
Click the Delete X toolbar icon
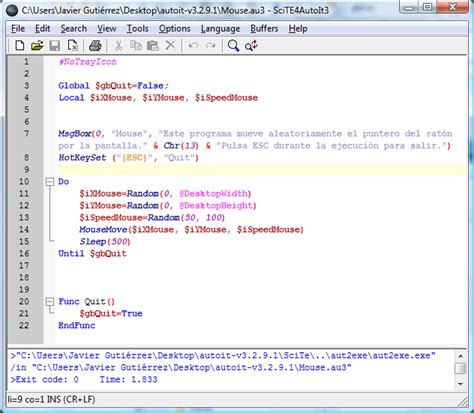coord(170,45)
